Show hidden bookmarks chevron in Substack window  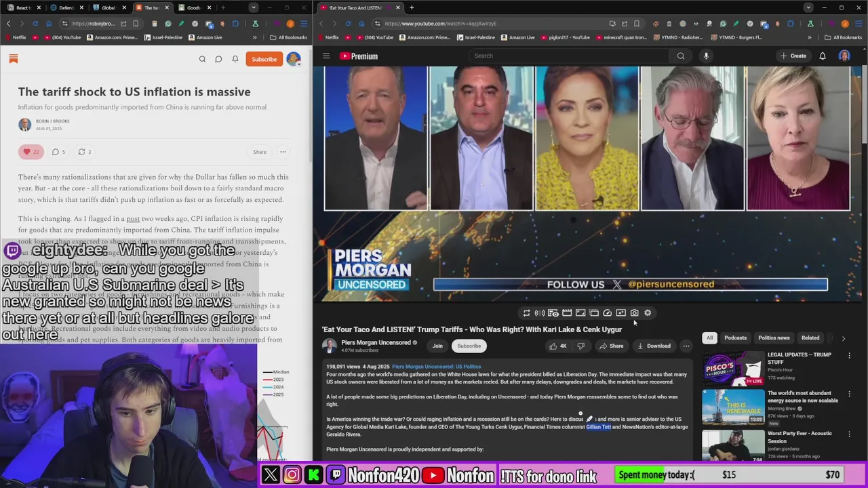[255, 37]
